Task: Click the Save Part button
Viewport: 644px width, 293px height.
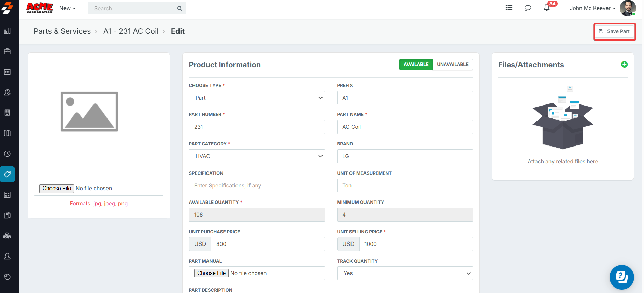Action: pyautogui.click(x=615, y=31)
